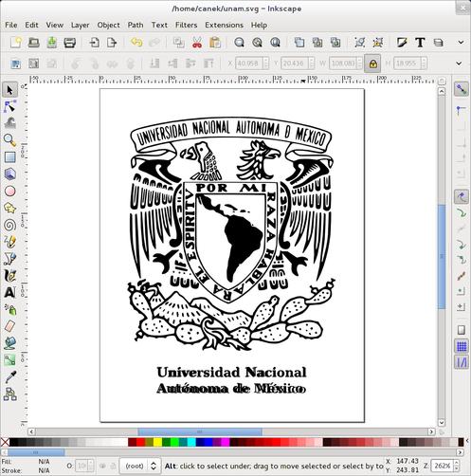
Task: Toggle current layer visibility eye in status bar
Action: click(x=102, y=466)
